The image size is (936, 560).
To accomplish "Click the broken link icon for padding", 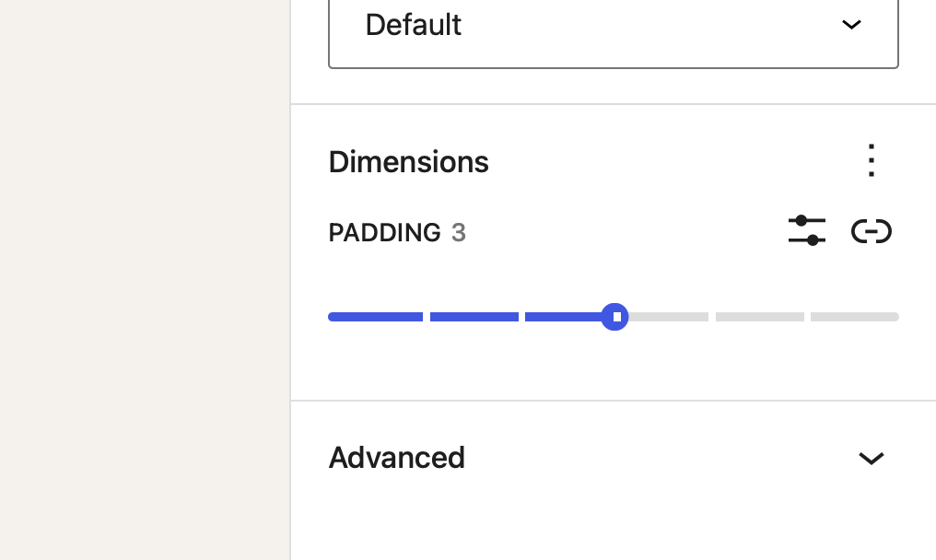I will coord(871,231).
